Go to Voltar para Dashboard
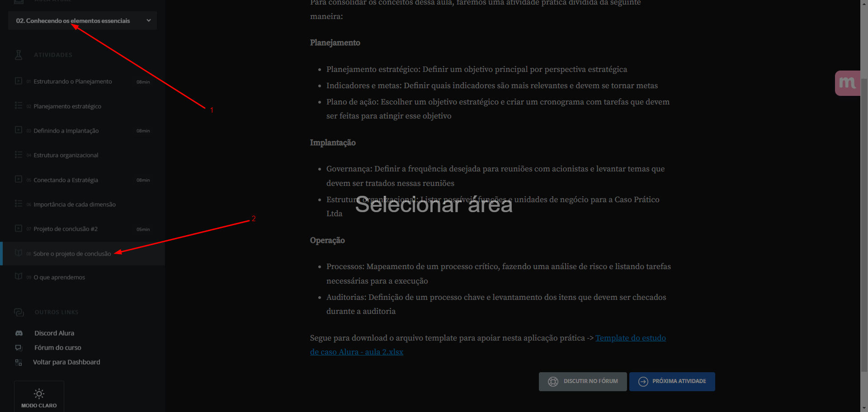 point(66,362)
